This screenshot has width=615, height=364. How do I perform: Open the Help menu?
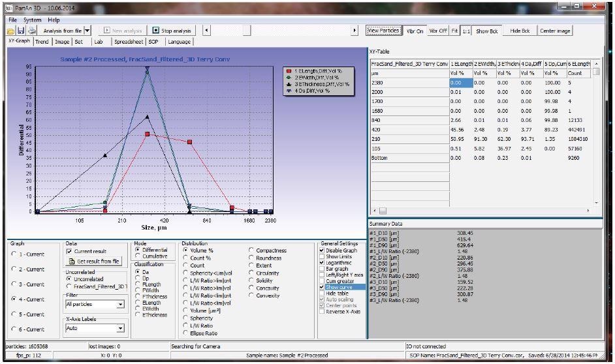click(54, 20)
